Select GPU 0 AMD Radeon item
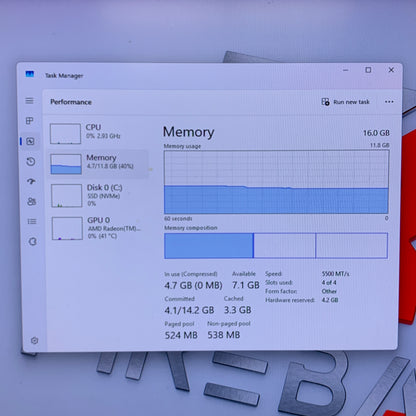 [x=99, y=228]
